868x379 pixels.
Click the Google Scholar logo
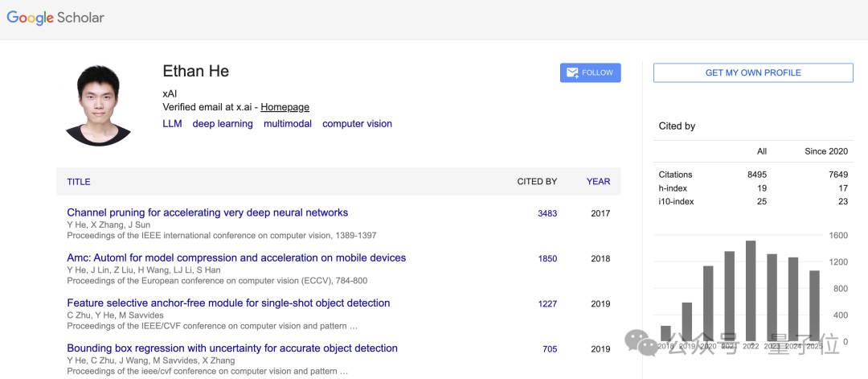click(x=55, y=18)
